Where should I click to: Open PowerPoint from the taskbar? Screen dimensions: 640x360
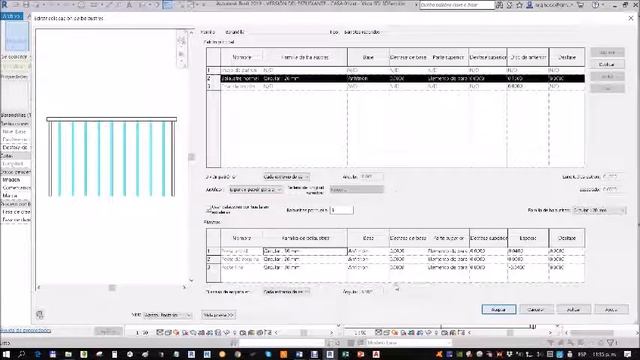click(361, 354)
